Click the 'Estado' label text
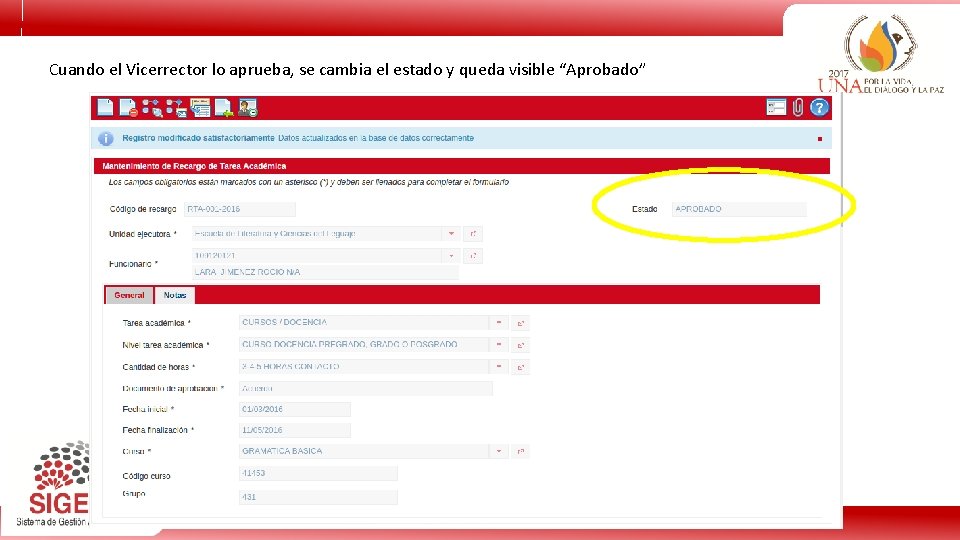The height and width of the screenshot is (540, 960). tap(644, 209)
